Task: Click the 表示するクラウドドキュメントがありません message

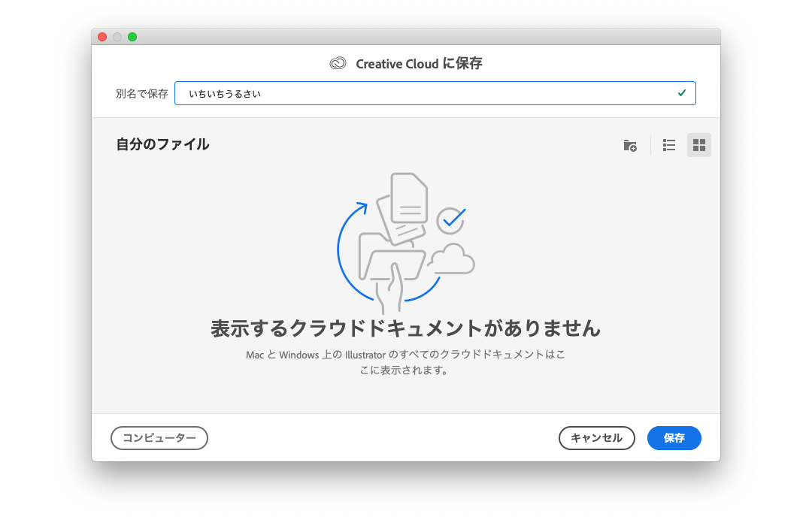Action: (x=405, y=328)
